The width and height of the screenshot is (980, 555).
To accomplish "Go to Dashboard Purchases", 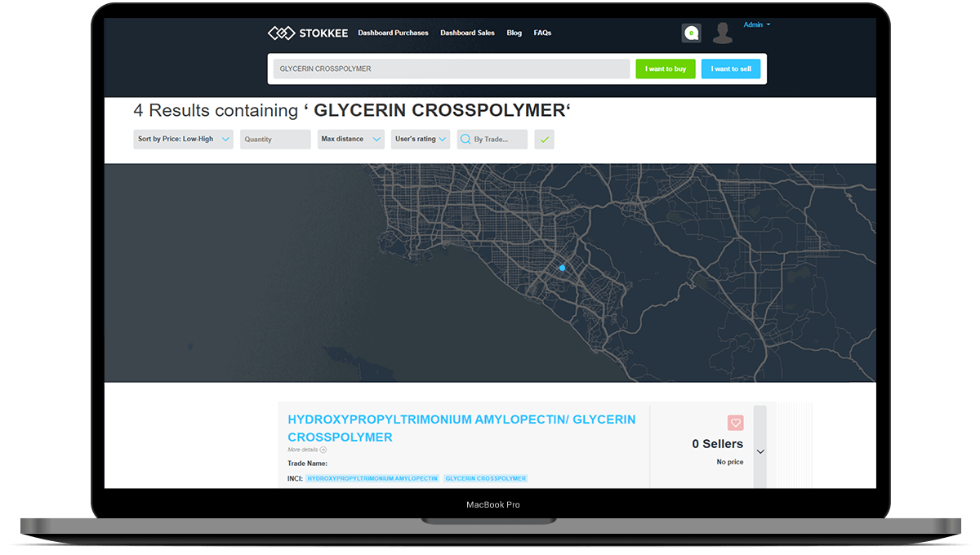I will click(x=393, y=33).
